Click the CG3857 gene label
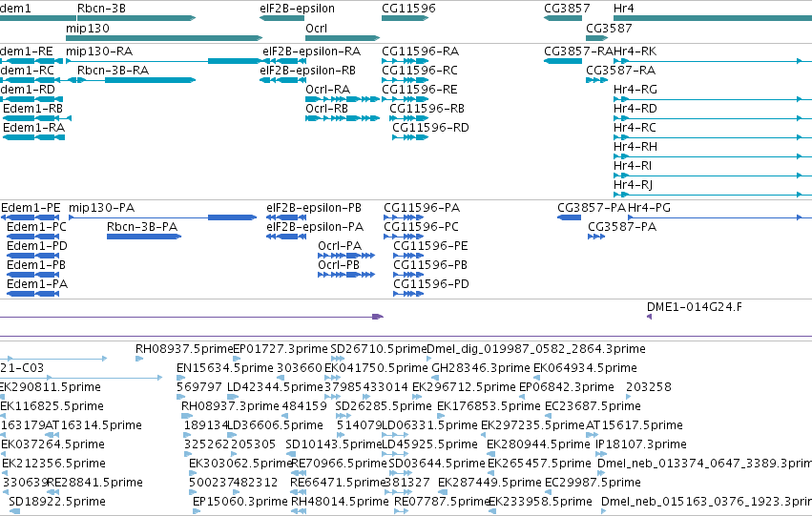Viewport: 812px width, 516px height. 567,9
